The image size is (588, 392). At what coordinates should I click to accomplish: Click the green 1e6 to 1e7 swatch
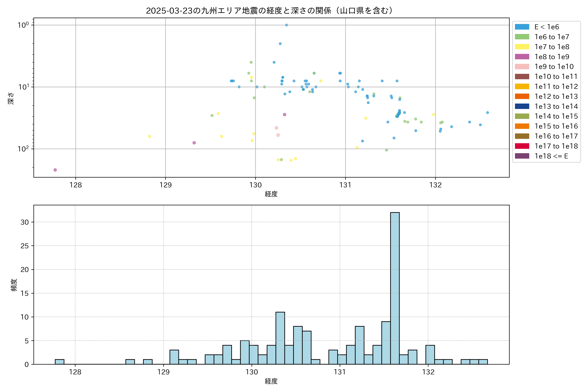(x=522, y=37)
